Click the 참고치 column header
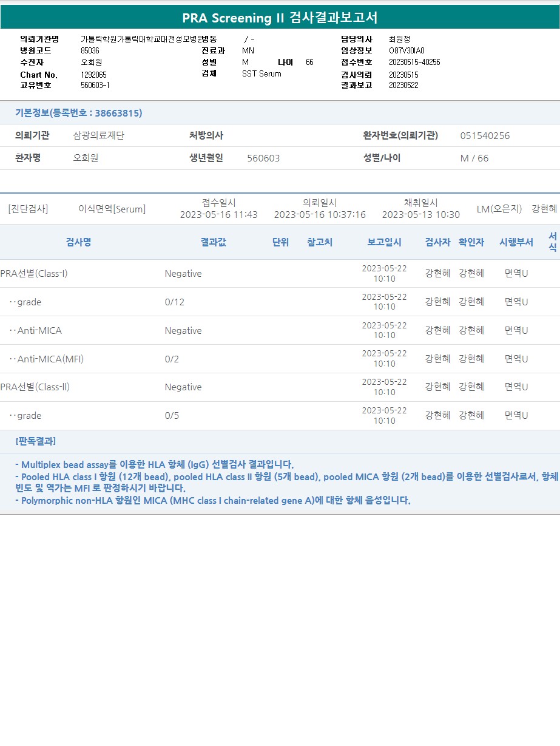The height and width of the screenshot is (746, 560). (x=320, y=242)
